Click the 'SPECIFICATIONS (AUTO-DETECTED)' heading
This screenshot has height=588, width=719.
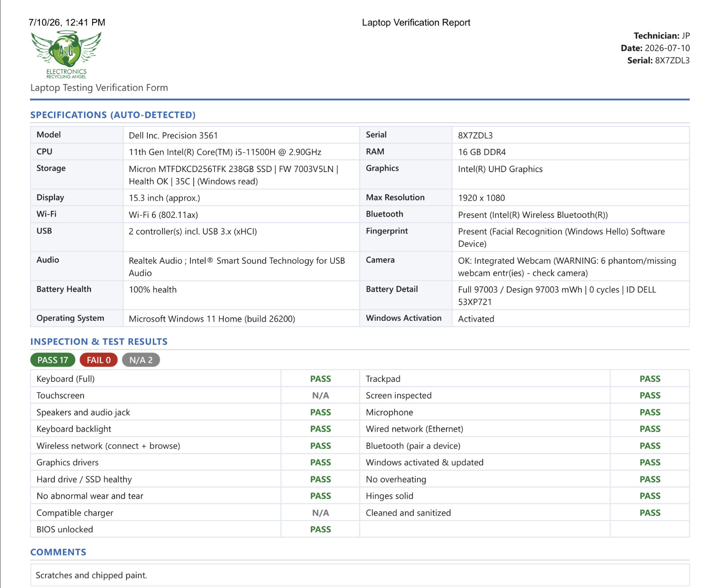113,115
